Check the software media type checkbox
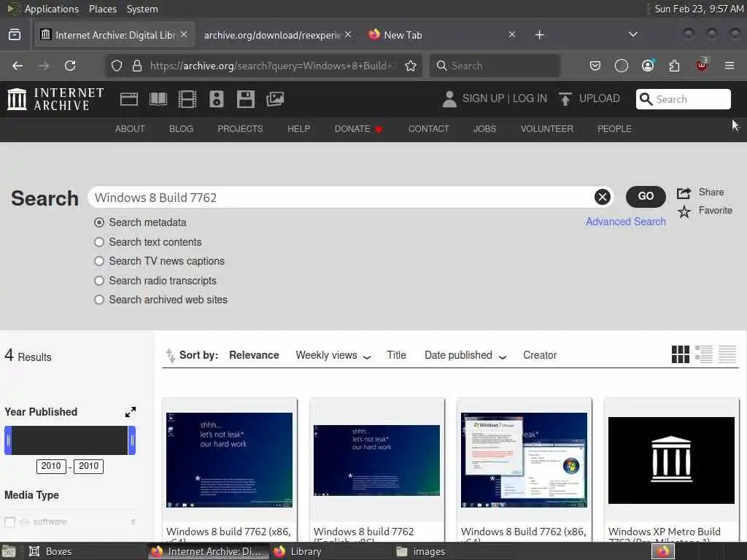 pyautogui.click(x=9, y=522)
